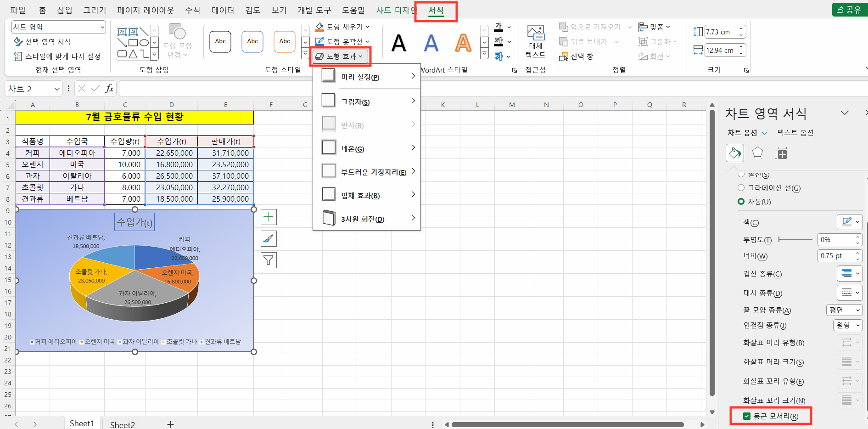The width and height of the screenshot is (868, 429).
Task: Add a new sheet with plus button
Action: [170, 424]
